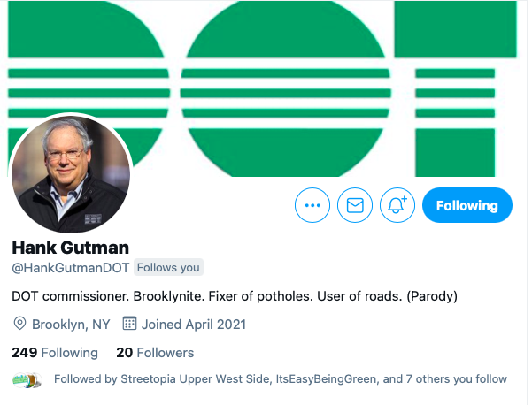532x405 pixels.
Task: Click the blue Following button
Action: pyautogui.click(x=466, y=206)
